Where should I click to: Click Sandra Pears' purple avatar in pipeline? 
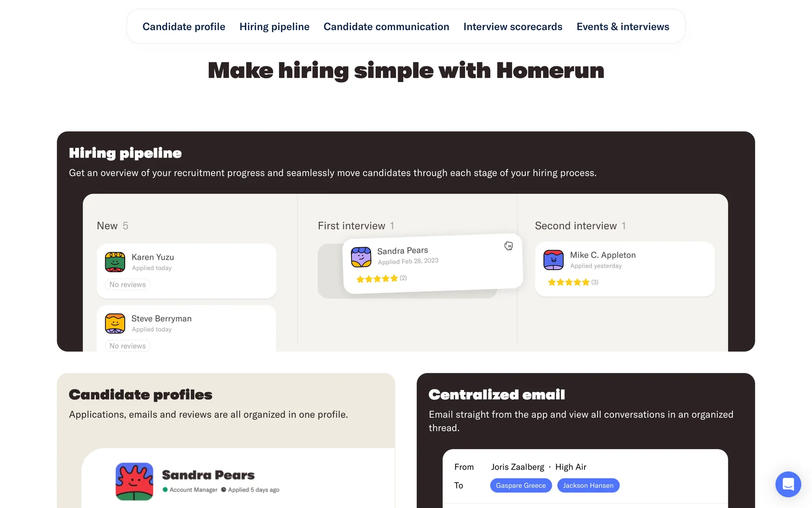[361, 257]
